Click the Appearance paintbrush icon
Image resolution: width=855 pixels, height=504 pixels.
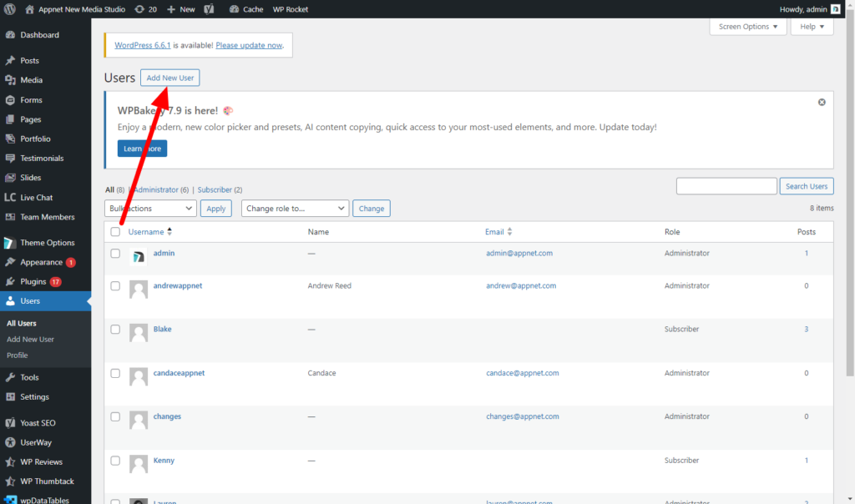10,262
